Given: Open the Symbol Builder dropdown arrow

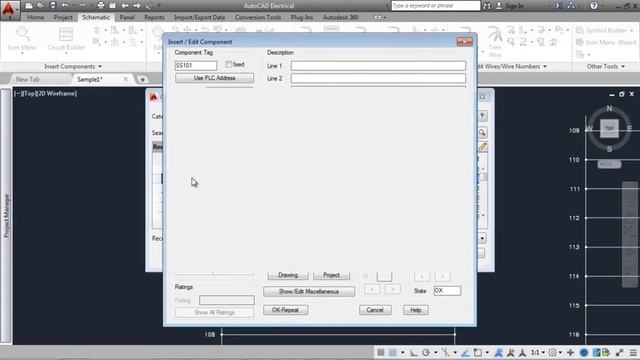Looking at the screenshot, I should tap(632, 31).
